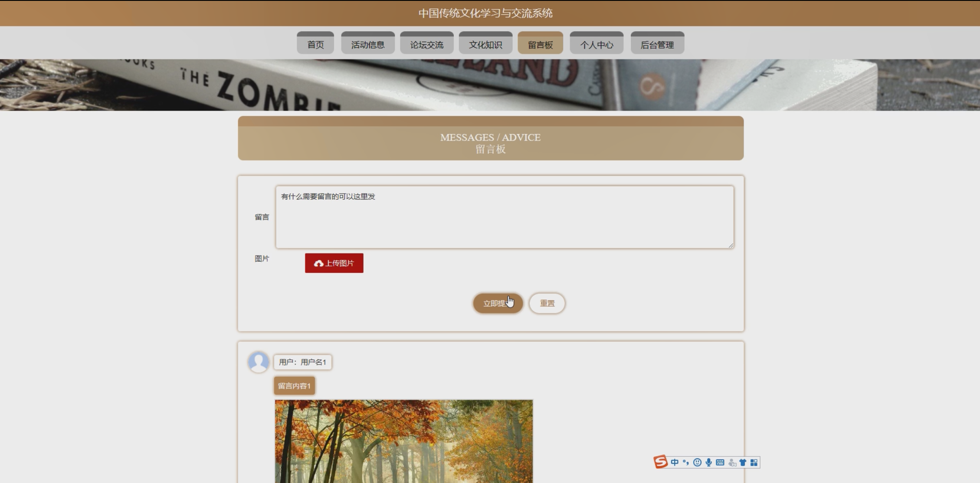Screen dimensions: 980x483
Task: Open the 个人中心 tab
Action: 597,44
